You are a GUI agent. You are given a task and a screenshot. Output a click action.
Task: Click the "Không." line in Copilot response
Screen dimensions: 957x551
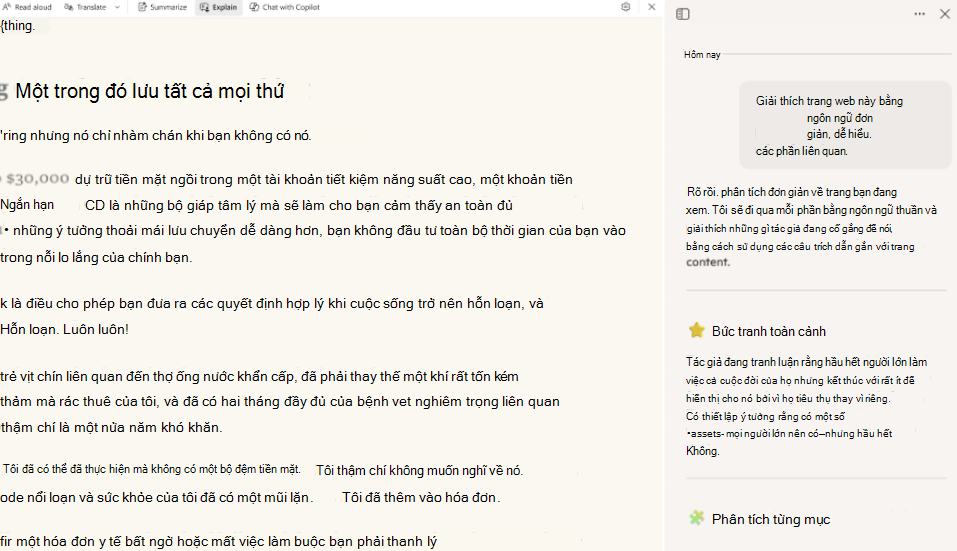click(702, 451)
